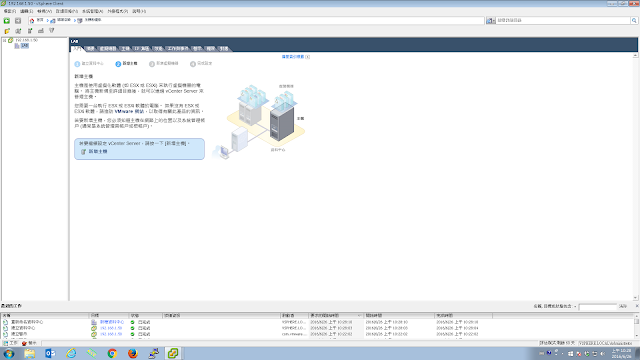The width and height of the screenshot is (640, 360).
Task: Click the green Back navigation arrow
Action: coord(7,20)
